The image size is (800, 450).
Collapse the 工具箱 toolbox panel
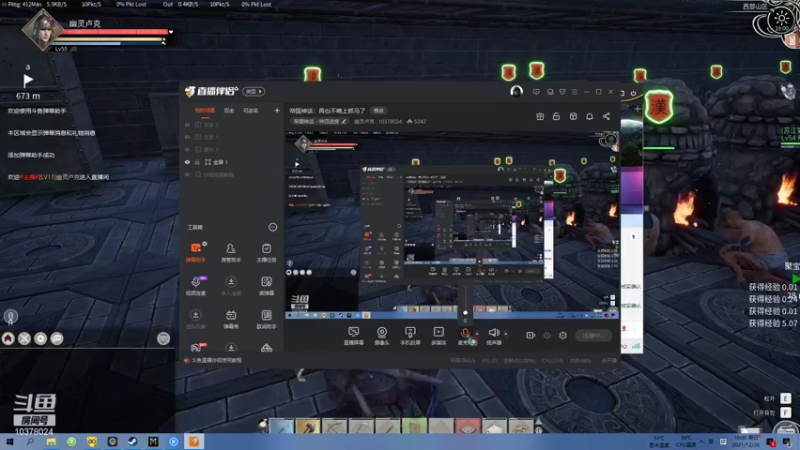point(272,227)
